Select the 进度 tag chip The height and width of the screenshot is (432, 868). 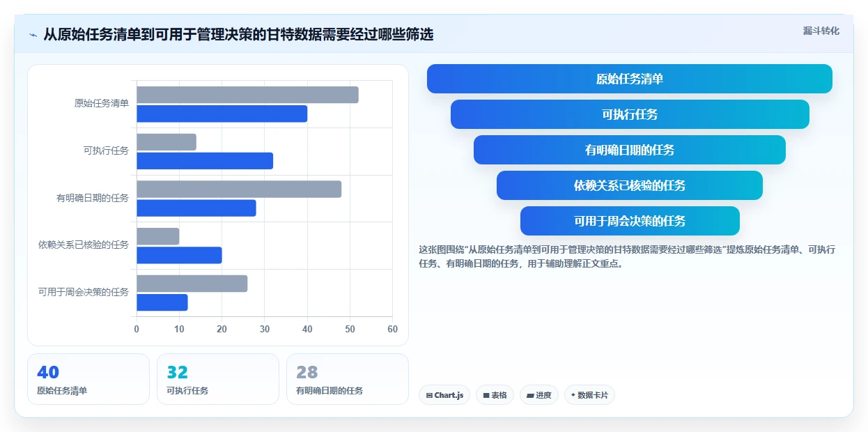[x=539, y=395]
